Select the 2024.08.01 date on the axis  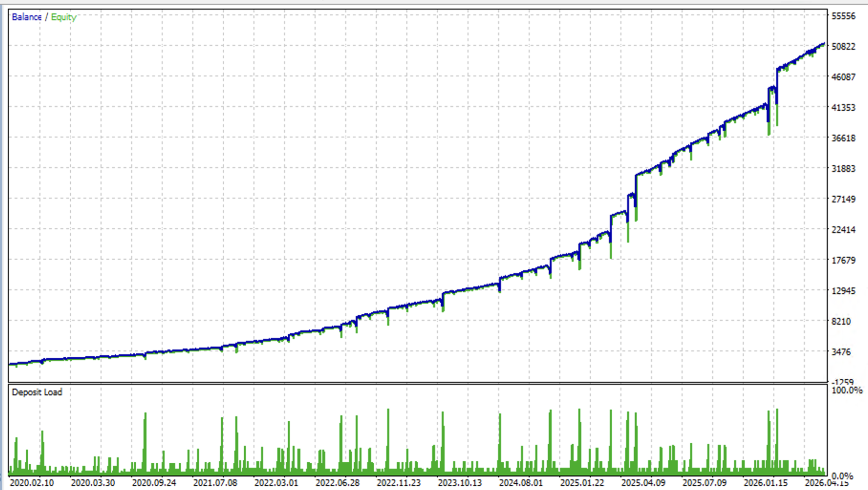[x=521, y=483]
